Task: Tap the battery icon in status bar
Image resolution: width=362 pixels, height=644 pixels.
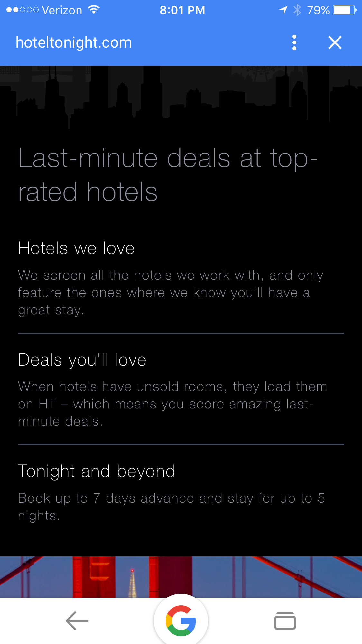Action: tap(344, 10)
